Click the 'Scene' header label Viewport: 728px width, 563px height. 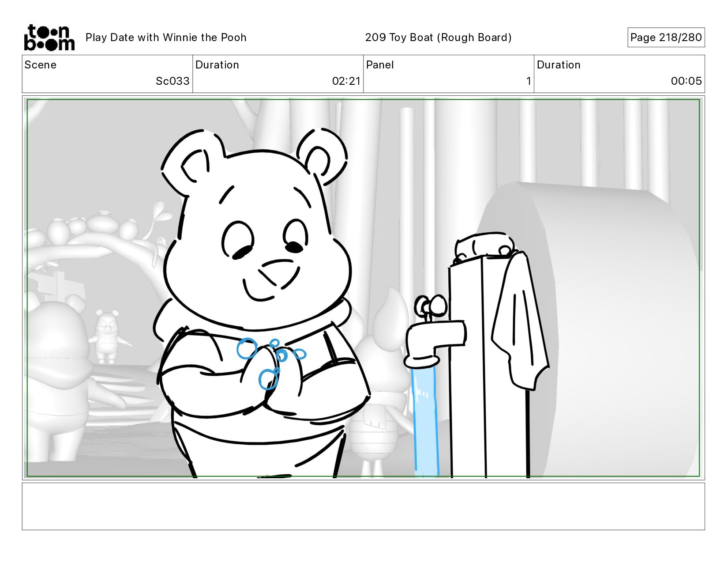tap(41, 65)
